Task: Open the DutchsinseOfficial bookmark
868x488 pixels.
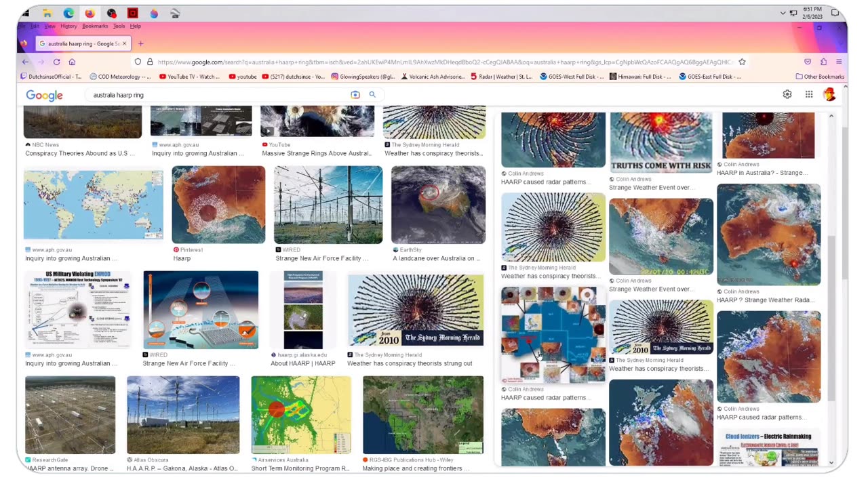Action: pyautogui.click(x=51, y=77)
